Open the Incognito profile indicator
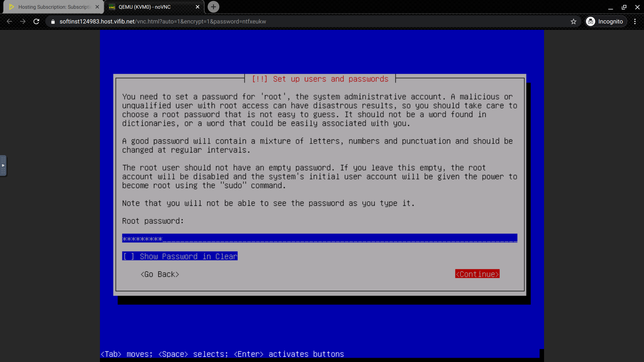This screenshot has height=362, width=644. [606, 21]
